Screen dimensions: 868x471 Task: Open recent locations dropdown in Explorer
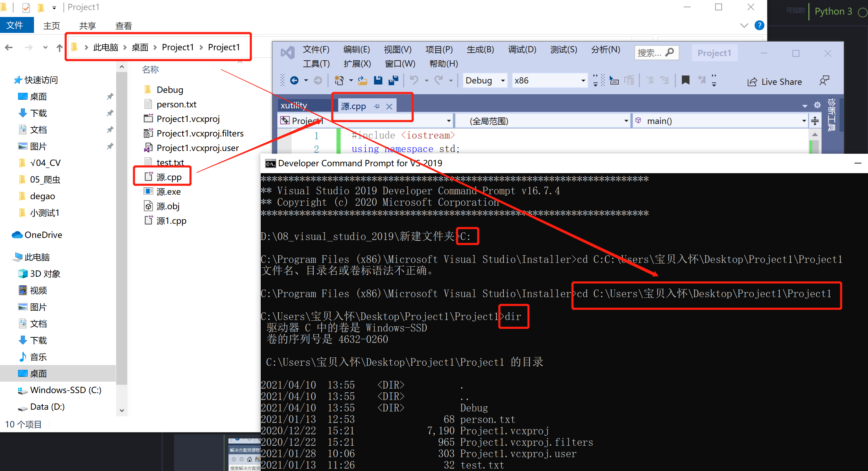(45, 47)
